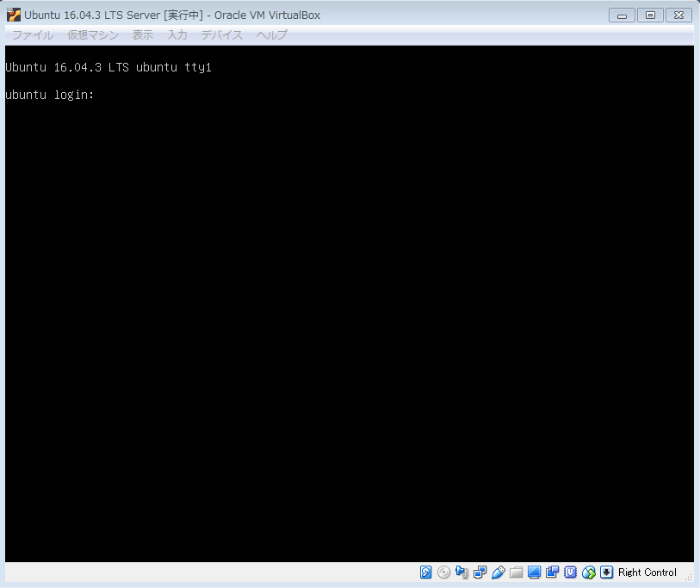Viewport: 700px width, 588px height.
Task: Click the video capture status icon
Action: click(x=552, y=573)
